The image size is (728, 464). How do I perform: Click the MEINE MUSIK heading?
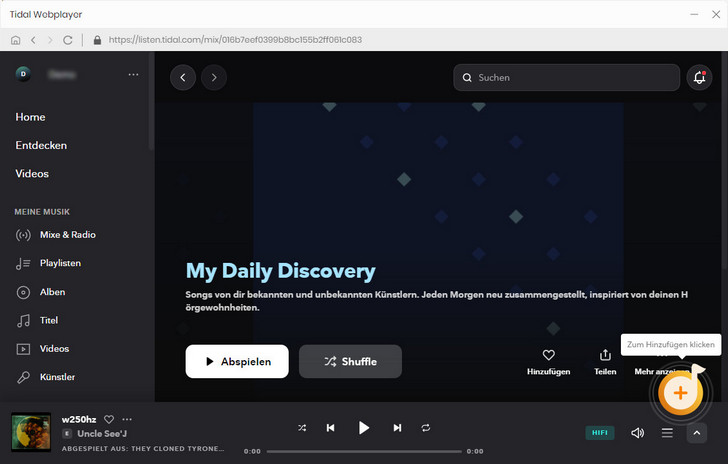(42, 212)
